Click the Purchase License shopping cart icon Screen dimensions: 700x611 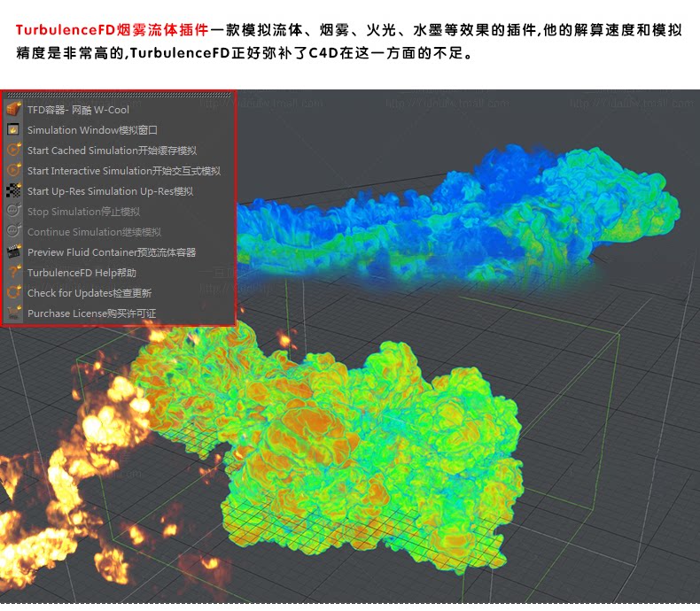(x=14, y=313)
